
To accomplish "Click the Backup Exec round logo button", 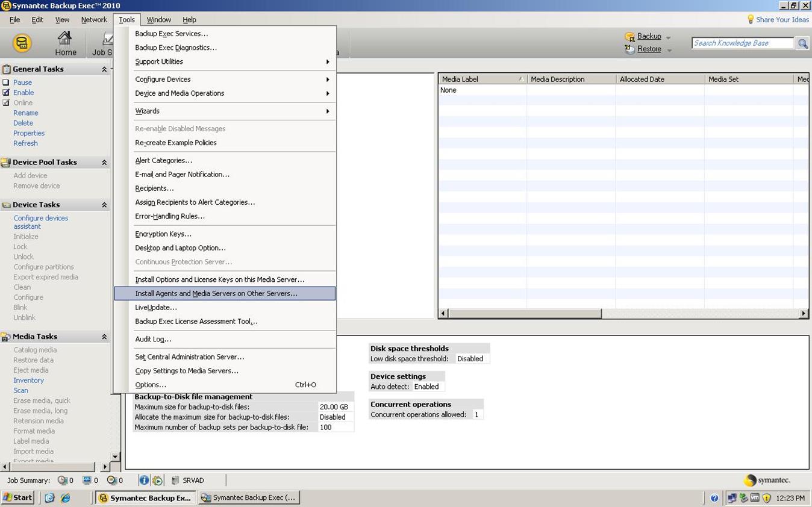I will pos(22,43).
